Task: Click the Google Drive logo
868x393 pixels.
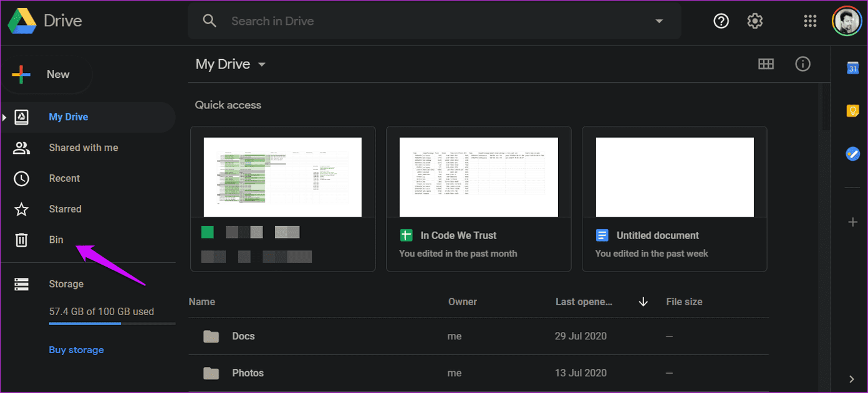Action: (21, 21)
